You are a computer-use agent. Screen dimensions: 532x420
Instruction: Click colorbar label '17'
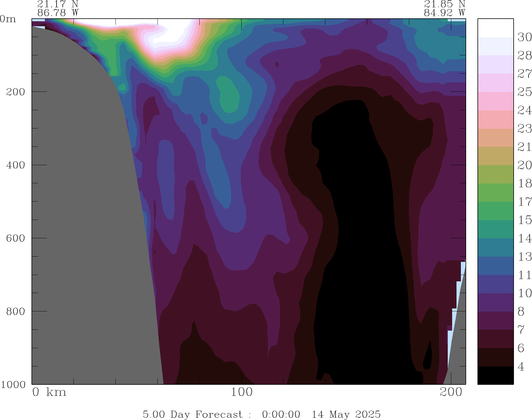coord(525,202)
